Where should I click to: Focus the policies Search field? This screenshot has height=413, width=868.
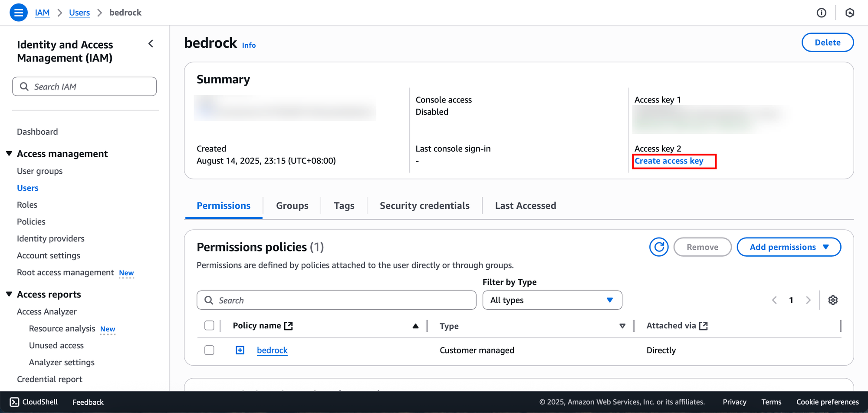coord(336,300)
